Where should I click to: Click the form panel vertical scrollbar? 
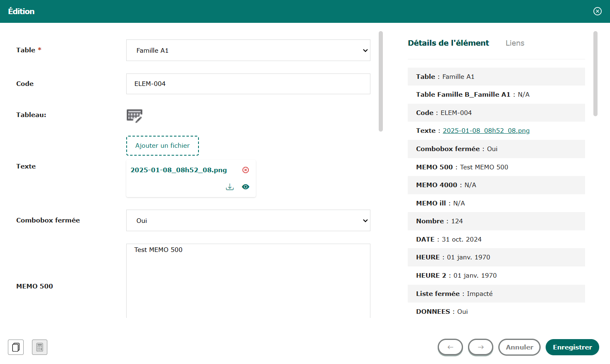click(381, 81)
